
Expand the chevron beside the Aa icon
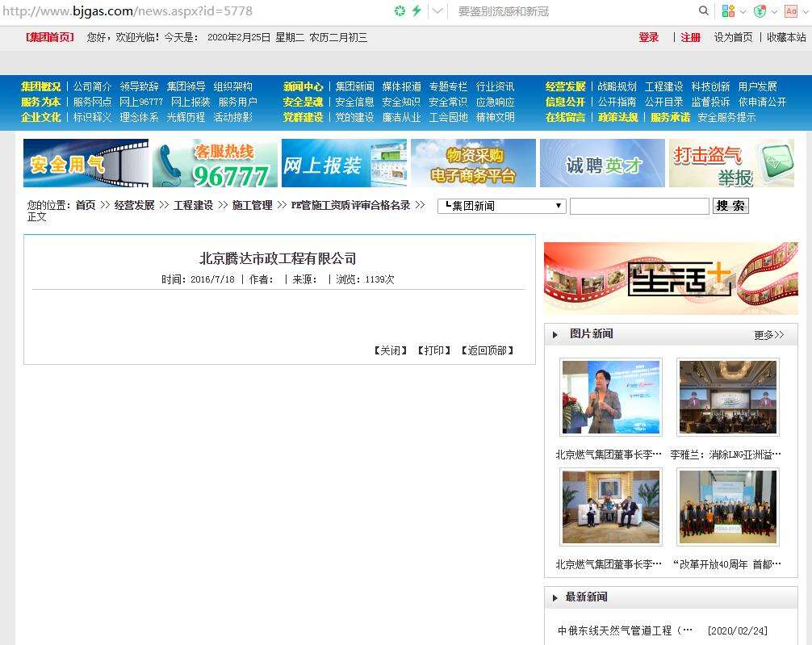point(805,10)
